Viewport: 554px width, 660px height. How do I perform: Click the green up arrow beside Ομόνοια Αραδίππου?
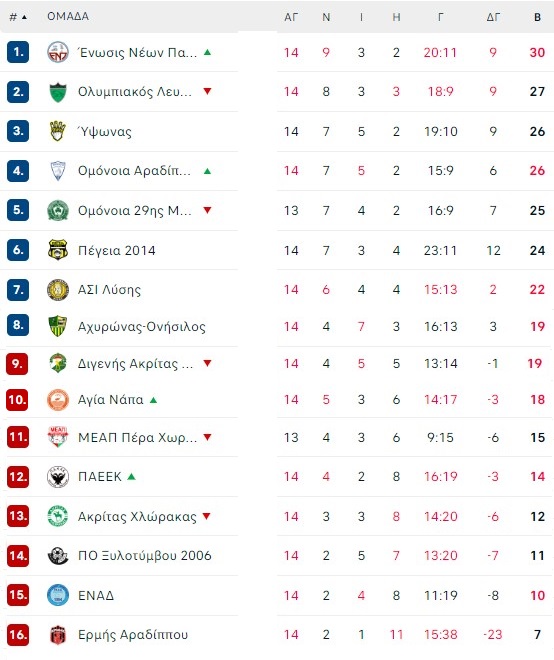point(207,171)
